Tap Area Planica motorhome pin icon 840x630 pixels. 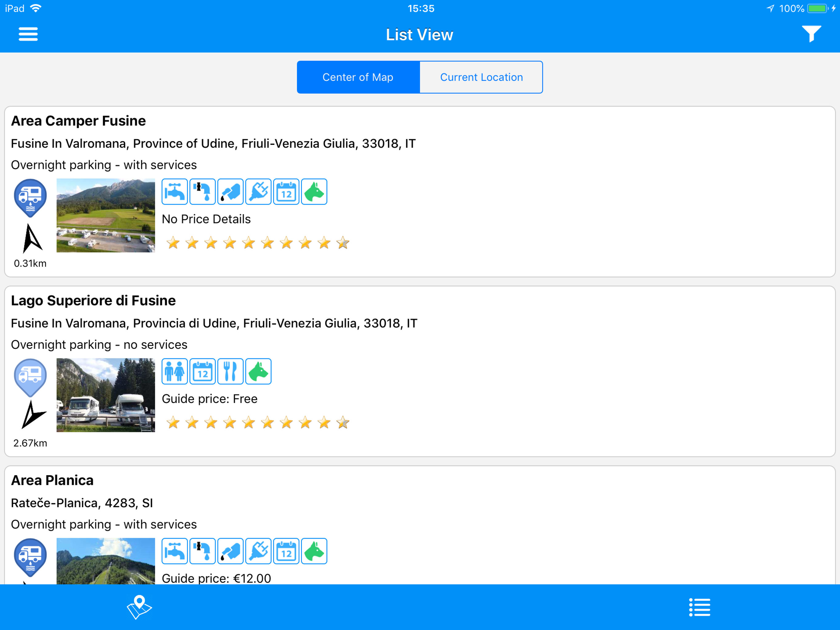pos(30,557)
